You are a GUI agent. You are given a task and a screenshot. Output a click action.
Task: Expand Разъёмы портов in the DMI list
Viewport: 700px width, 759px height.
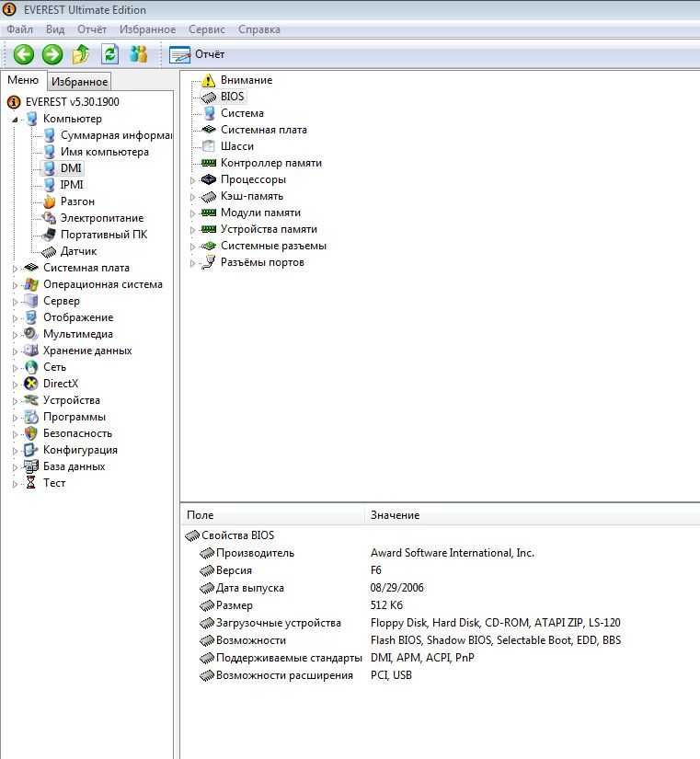tap(192, 263)
